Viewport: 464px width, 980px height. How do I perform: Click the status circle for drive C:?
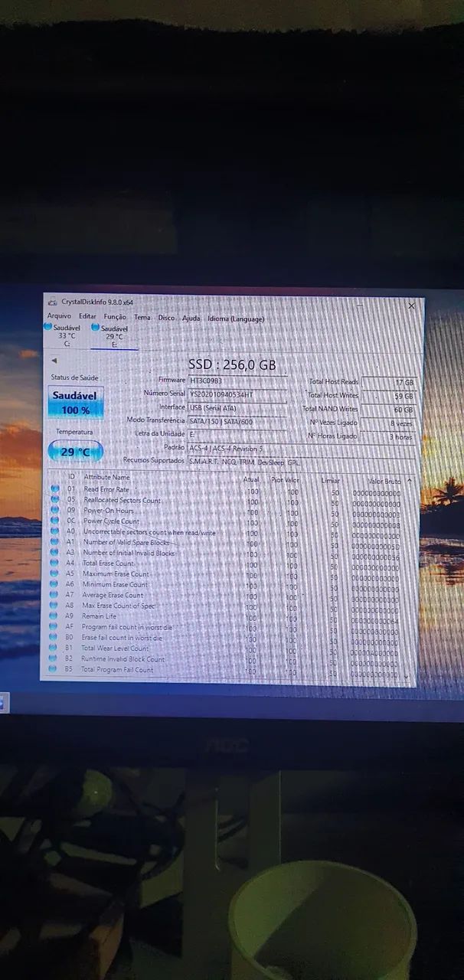48,327
